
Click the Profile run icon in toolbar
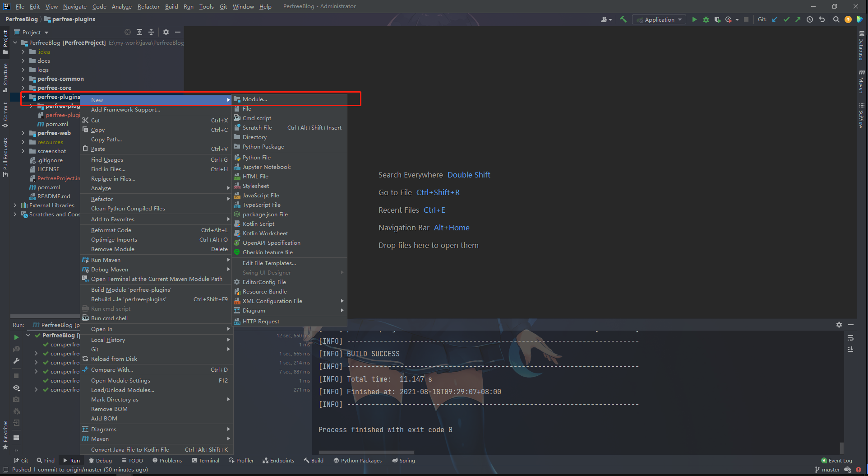coord(729,19)
